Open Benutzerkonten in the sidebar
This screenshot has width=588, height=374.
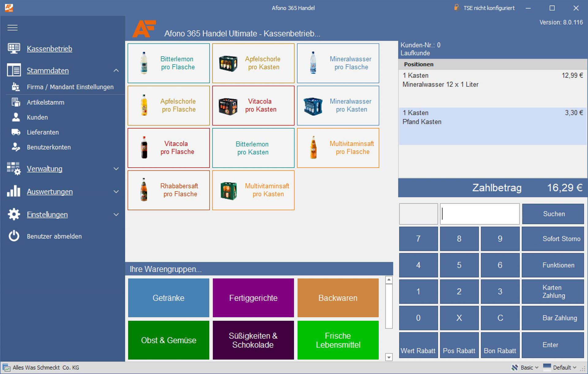pyautogui.click(x=49, y=147)
